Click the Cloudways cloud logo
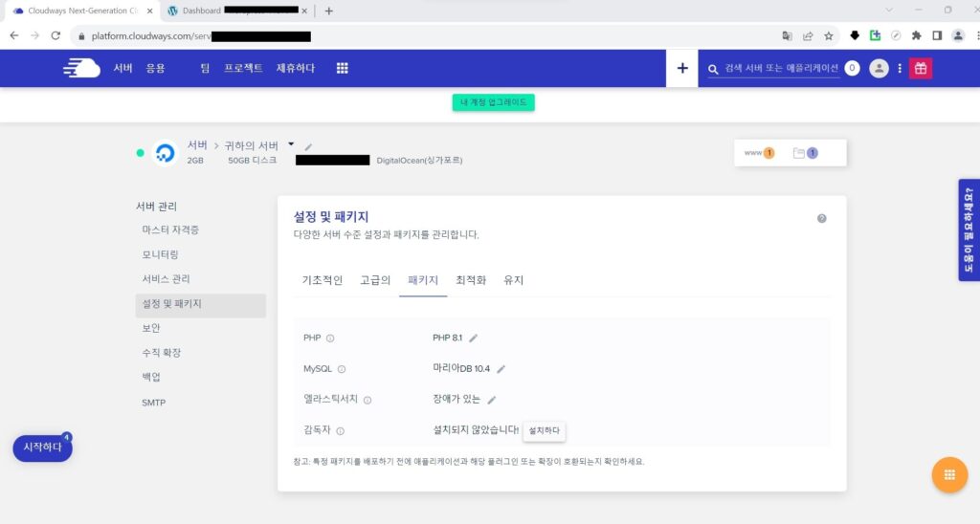The image size is (980, 524). tap(81, 68)
